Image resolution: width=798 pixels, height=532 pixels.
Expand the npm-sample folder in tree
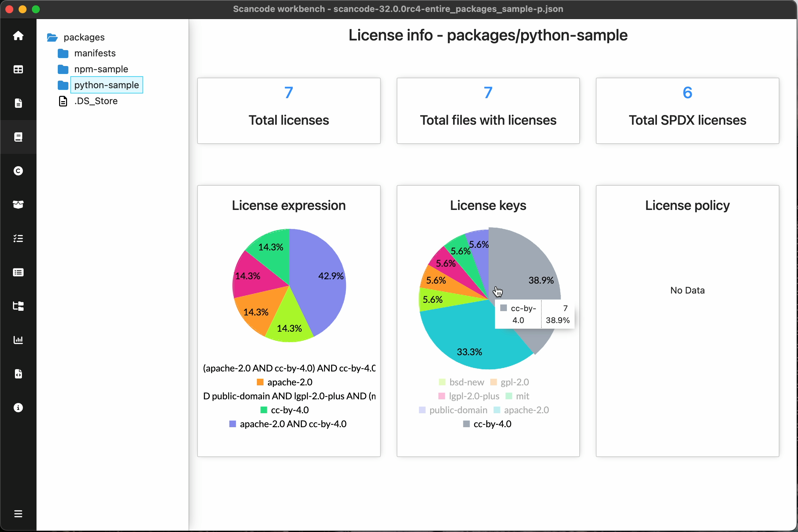[101, 69]
